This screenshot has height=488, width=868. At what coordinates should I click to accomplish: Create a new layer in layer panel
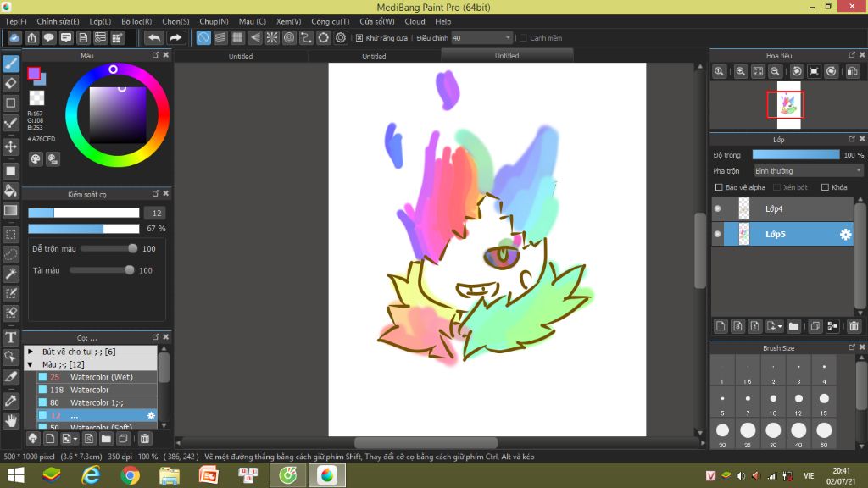click(x=721, y=326)
